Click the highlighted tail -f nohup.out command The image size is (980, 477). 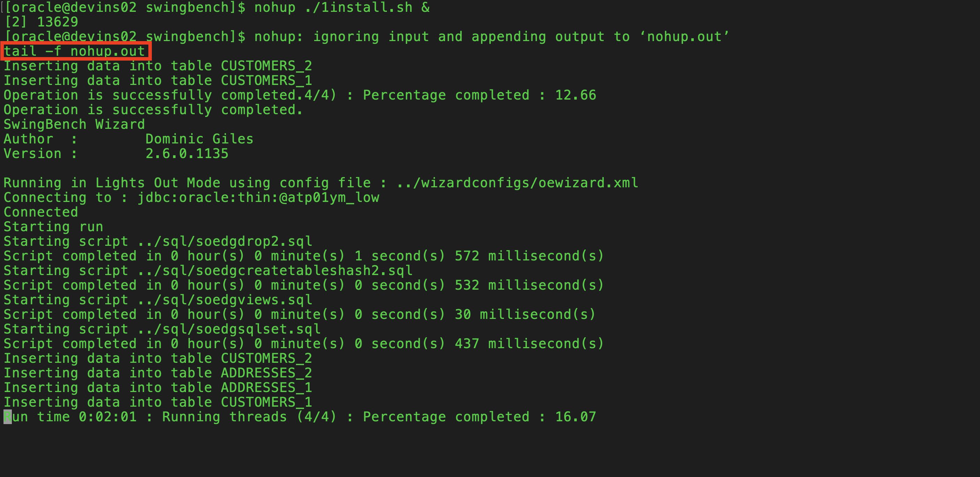point(75,51)
